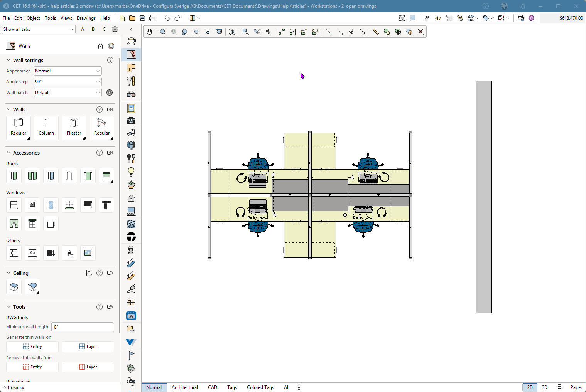Open the coffee cup component tab
Viewport: 586px width, 392px height.
point(131,41)
